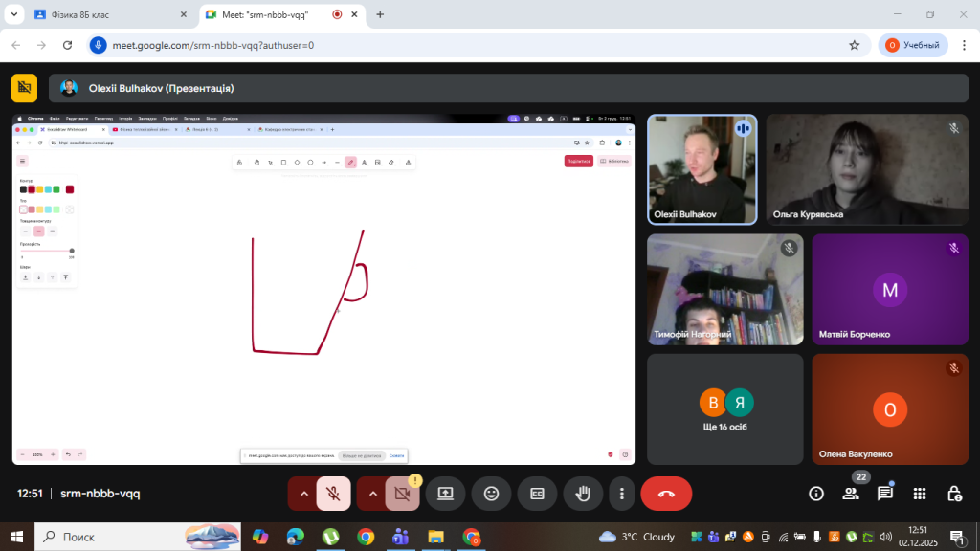Image resolution: width=980 pixels, height=551 pixels.
Task: Reload the Meet page
Action: (x=68, y=45)
